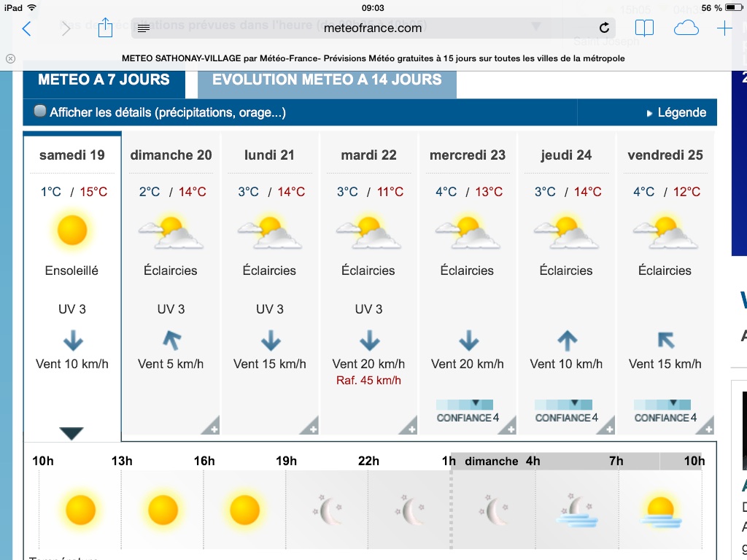Add a new Safari tab
This screenshot has width=747, height=560.
point(724,28)
